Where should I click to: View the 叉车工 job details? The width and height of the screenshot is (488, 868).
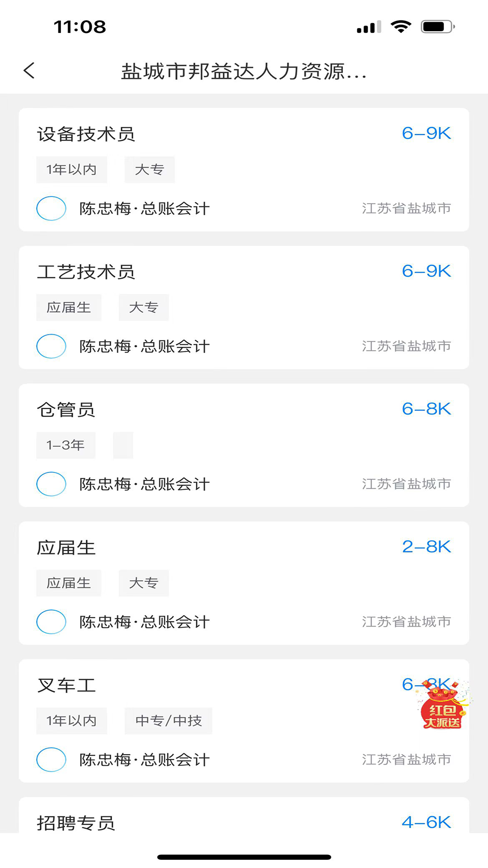click(x=66, y=685)
